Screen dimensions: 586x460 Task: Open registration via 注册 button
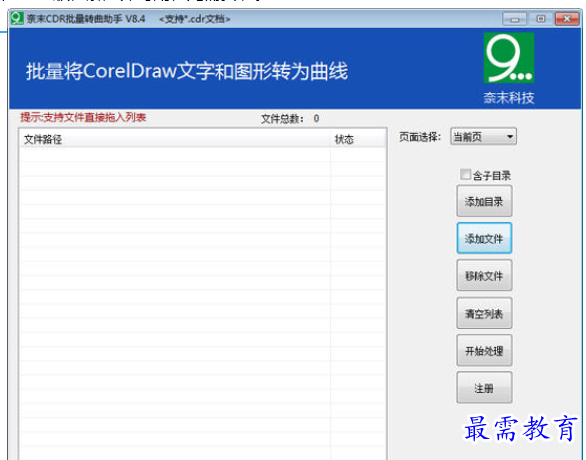484,388
